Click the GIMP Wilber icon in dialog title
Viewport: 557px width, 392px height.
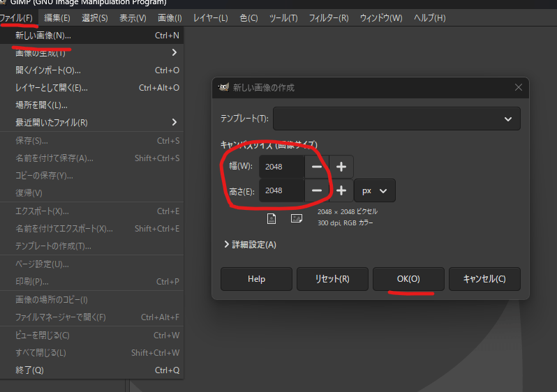223,88
